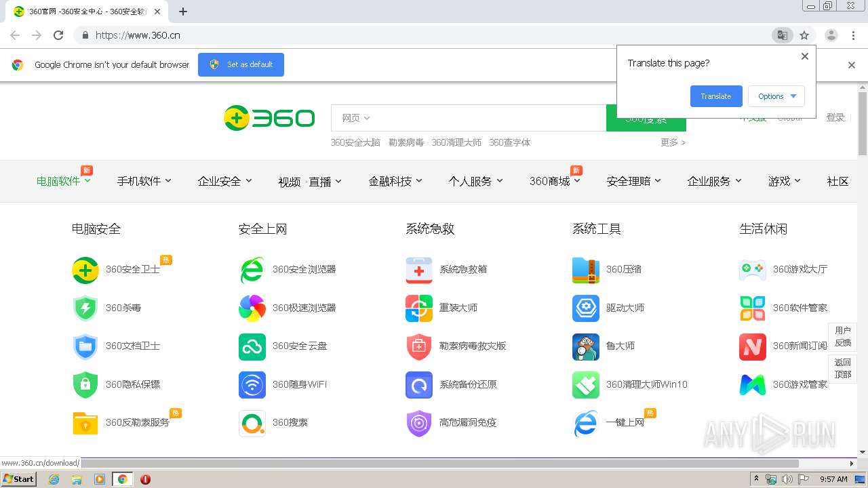Click the address bar URL

tap(138, 35)
